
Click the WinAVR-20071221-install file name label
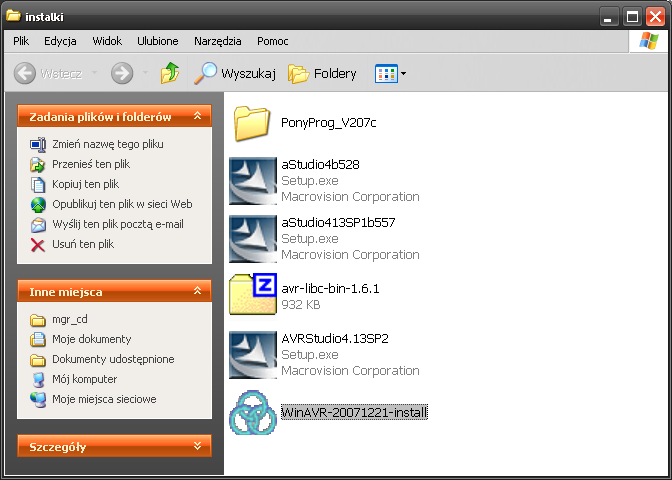pyautogui.click(x=354, y=413)
